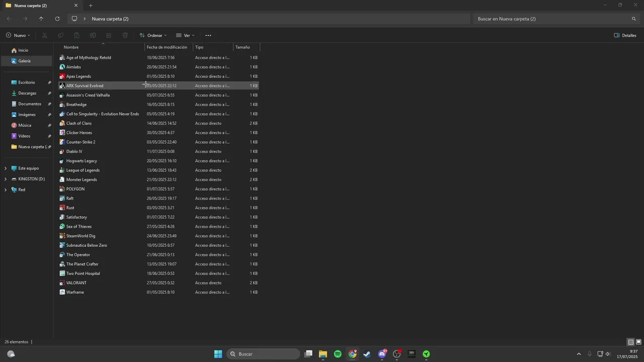Expand KINGSTON (D:) tree node
The image size is (644, 362).
click(x=6, y=179)
